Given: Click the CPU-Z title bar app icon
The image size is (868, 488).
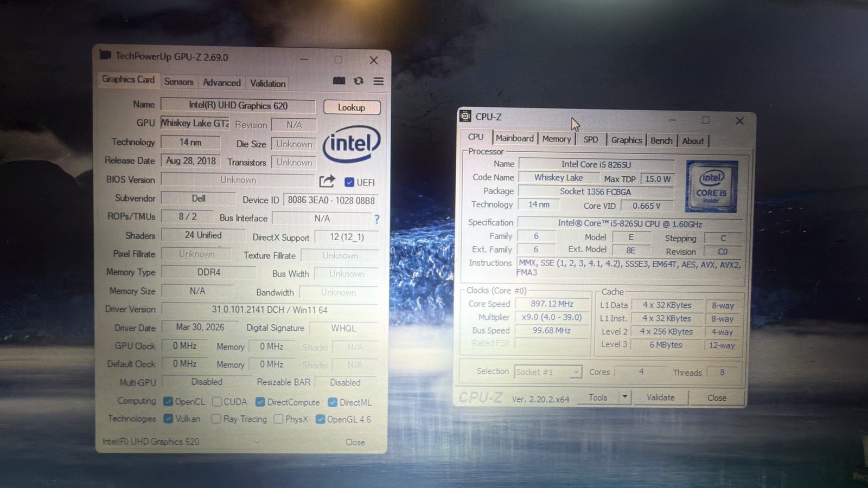Looking at the screenshot, I should pyautogui.click(x=465, y=115).
